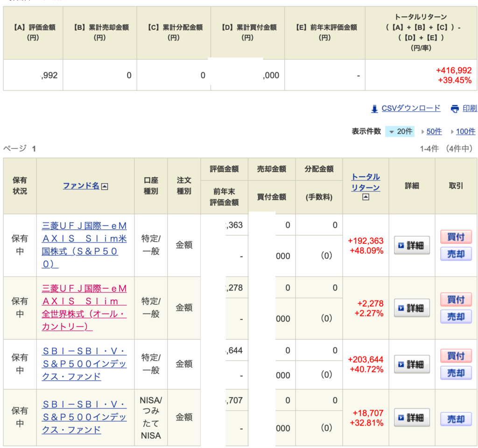
Task: View 詳細 for the +18,707 NISA fund
Action: tap(412, 418)
